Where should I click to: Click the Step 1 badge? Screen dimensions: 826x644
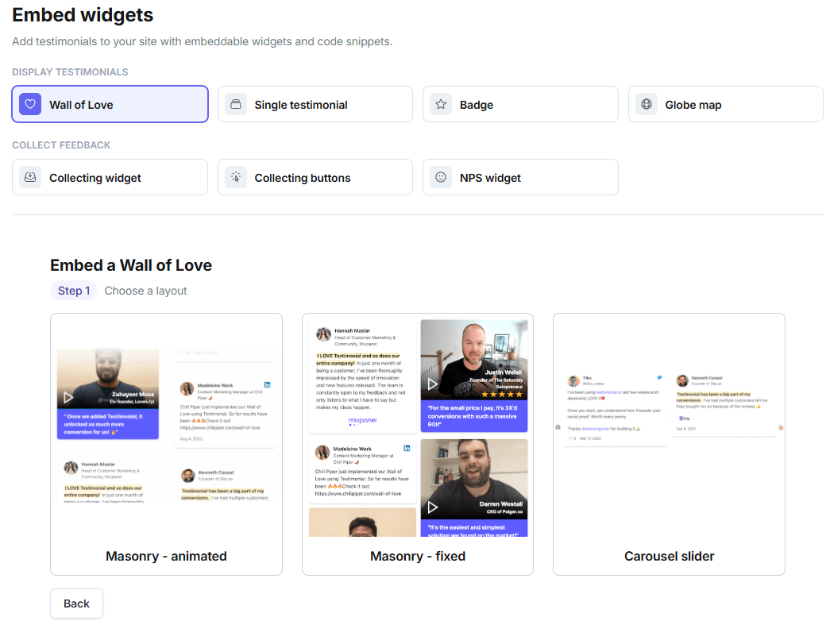pos(74,291)
